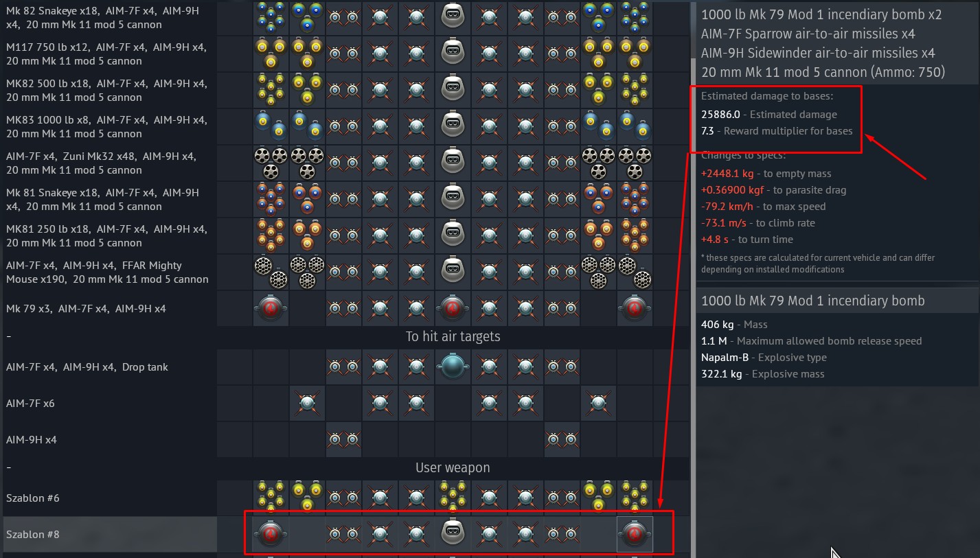Click the To hit air targets section header
This screenshot has width=980, height=558.
click(453, 336)
